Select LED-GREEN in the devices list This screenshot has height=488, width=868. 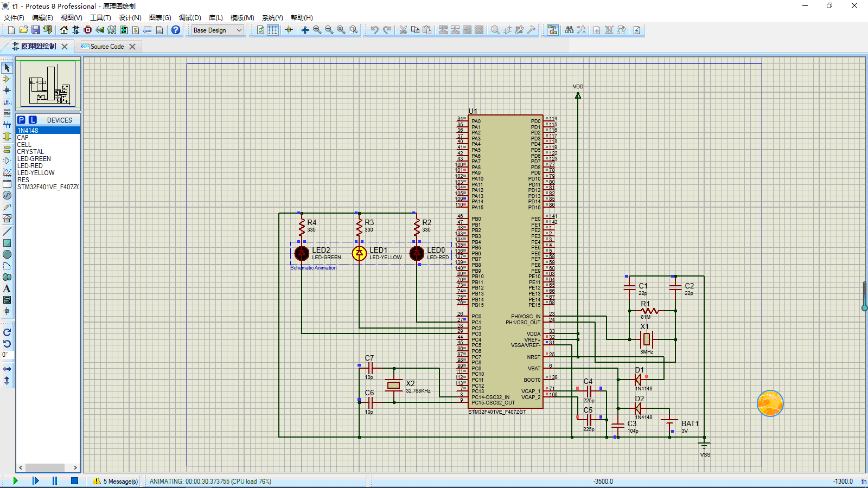[48, 159]
